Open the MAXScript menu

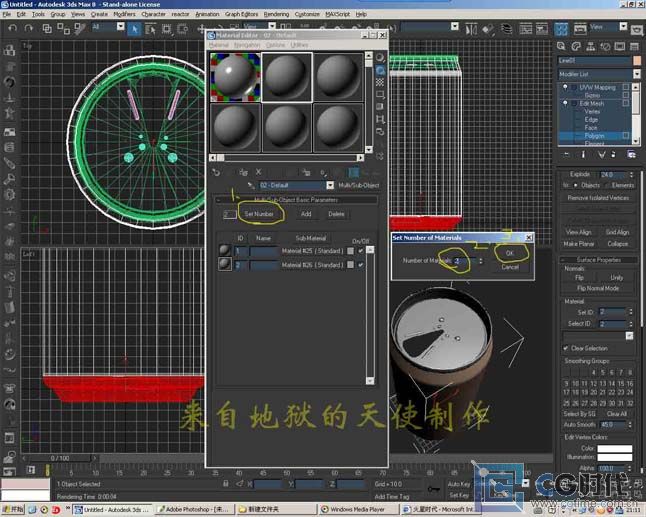coord(337,14)
